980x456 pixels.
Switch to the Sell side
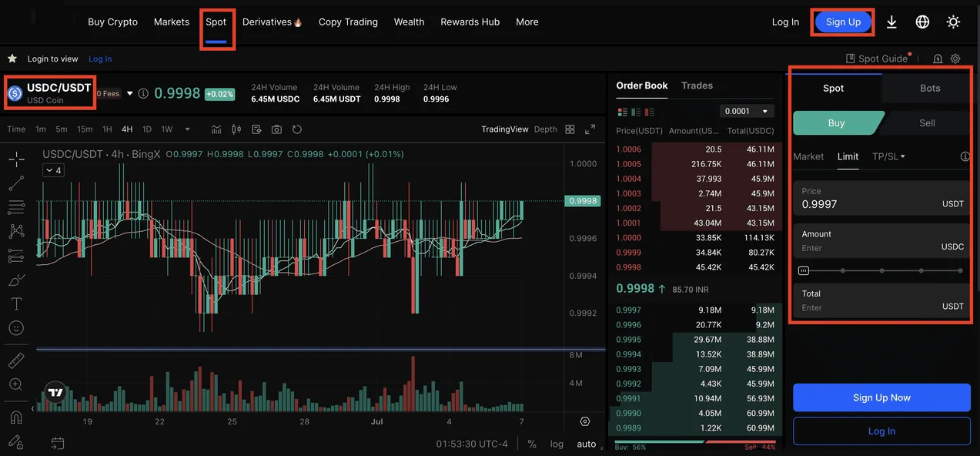coord(927,123)
